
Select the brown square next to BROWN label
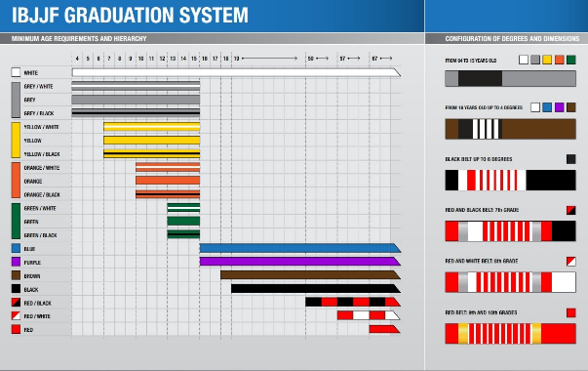click(x=16, y=275)
